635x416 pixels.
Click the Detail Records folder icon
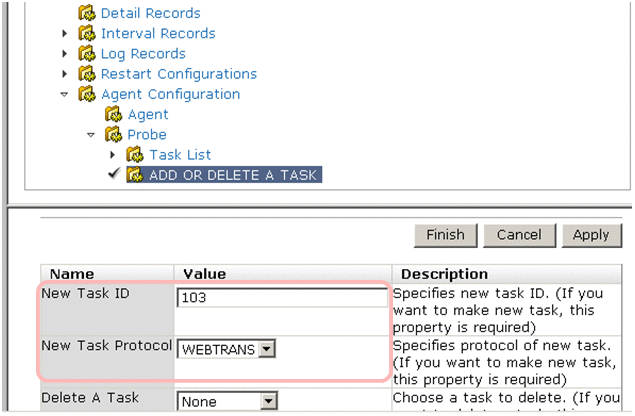tap(87, 13)
